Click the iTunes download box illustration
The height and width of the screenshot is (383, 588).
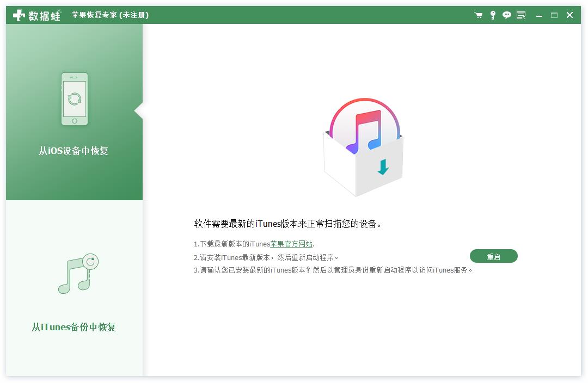coord(363,147)
